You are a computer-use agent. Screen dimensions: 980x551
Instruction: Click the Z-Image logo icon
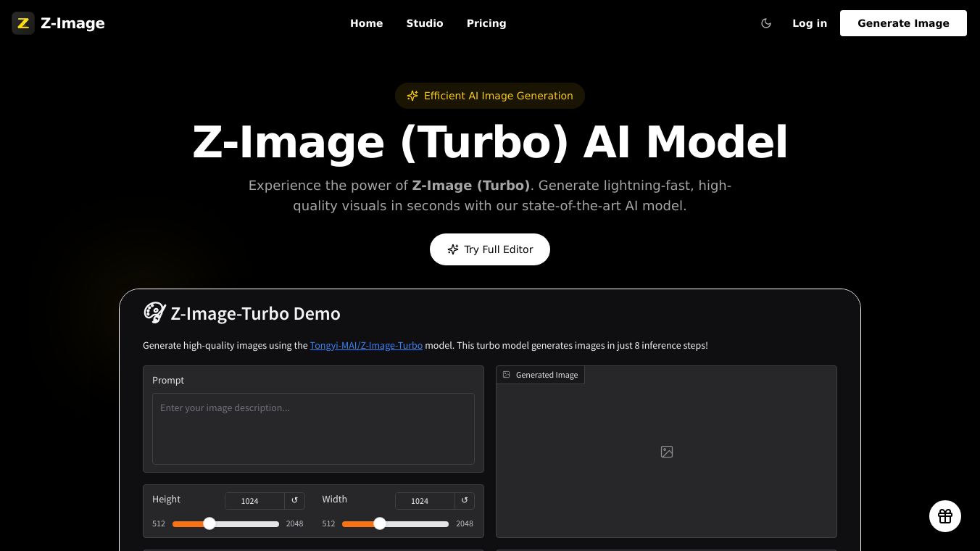click(23, 23)
